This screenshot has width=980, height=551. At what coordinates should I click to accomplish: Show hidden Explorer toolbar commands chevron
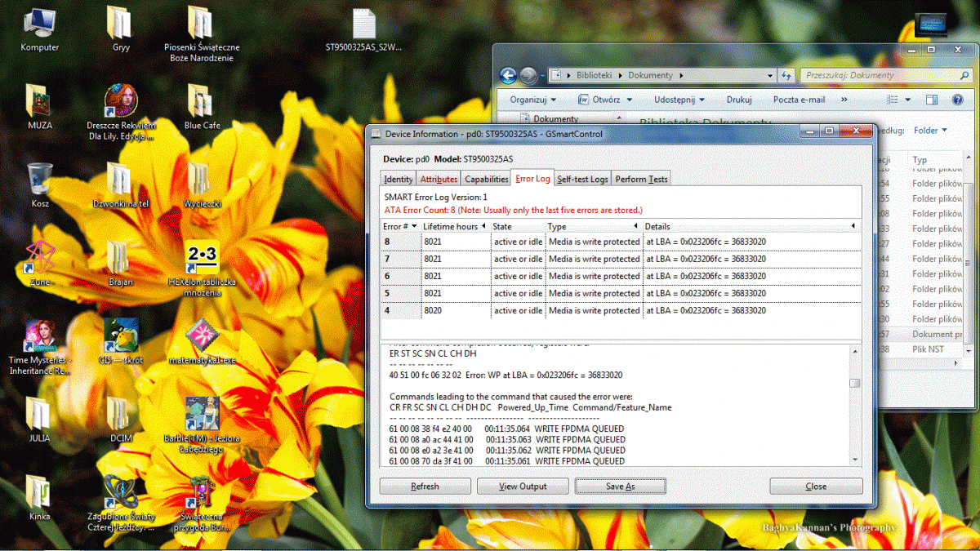tap(844, 100)
